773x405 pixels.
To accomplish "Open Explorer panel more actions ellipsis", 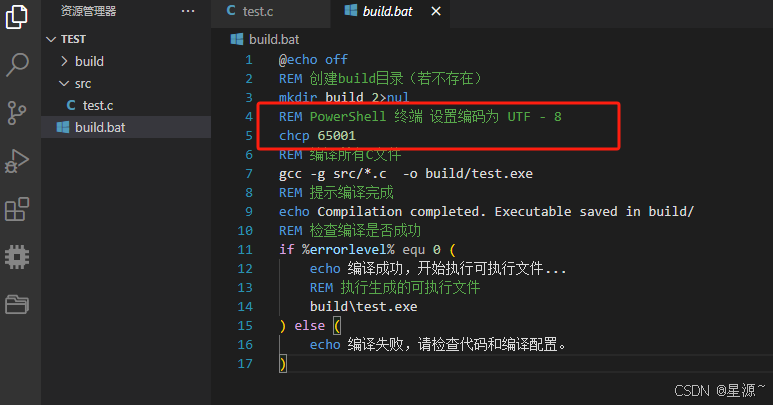I will point(188,11).
